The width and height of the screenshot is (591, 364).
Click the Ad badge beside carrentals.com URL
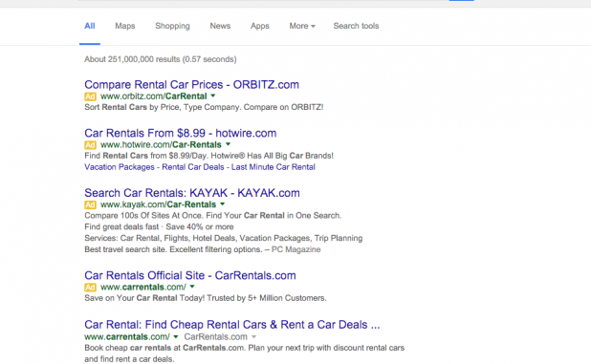pos(90,288)
